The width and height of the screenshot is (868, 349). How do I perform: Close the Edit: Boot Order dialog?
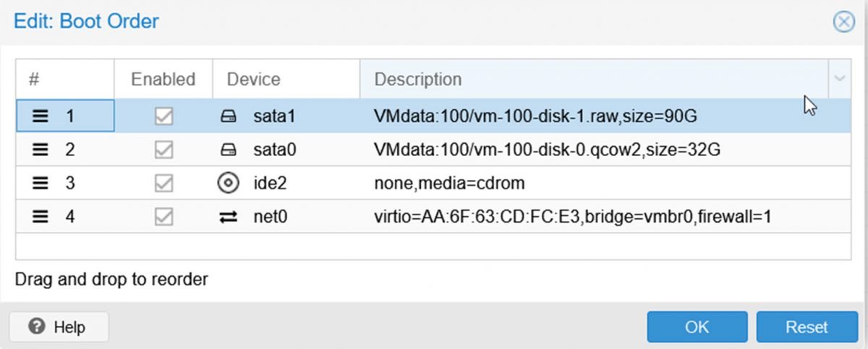click(x=843, y=22)
